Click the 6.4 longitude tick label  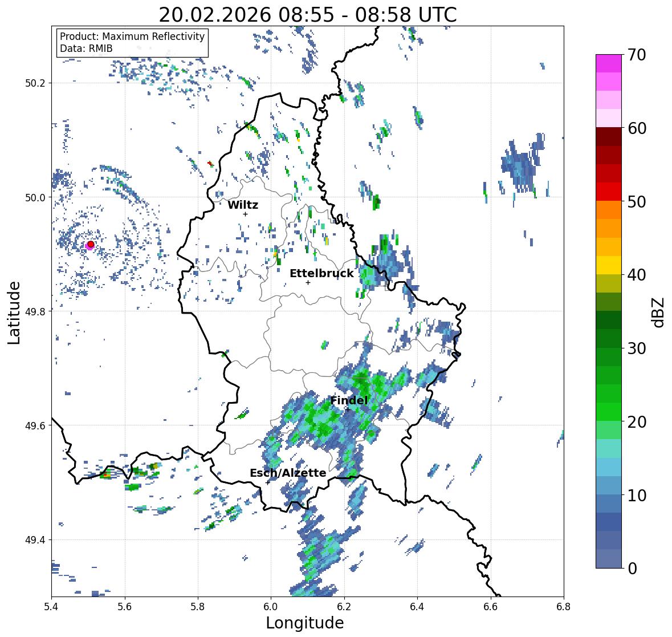tap(417, 607)
